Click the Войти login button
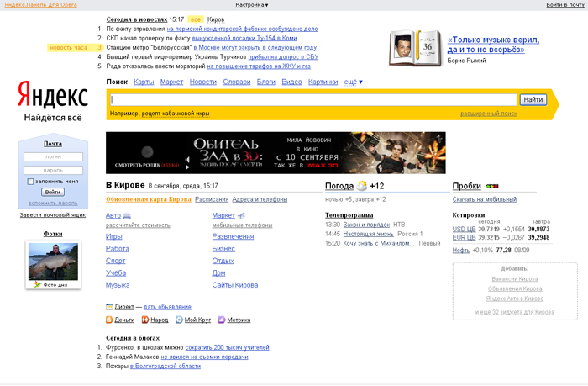The height and width of the screenshot is (386, 588). (52, 193)
